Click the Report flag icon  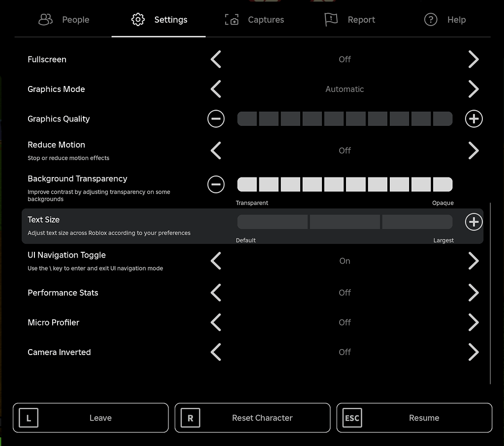pyautogui.click(x=330, y=20)
